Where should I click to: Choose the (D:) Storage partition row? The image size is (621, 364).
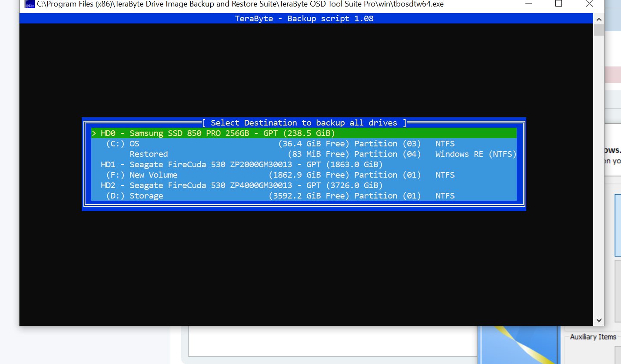click(x=304, y=195)
